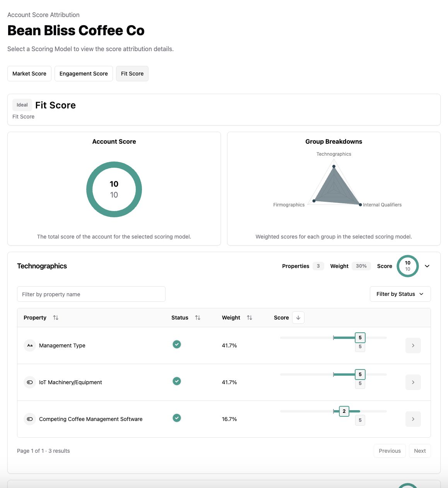Click the Management Type score slider marker
Image resolution: width=448 pixels, height=488 pixels.
coord(360,338)
